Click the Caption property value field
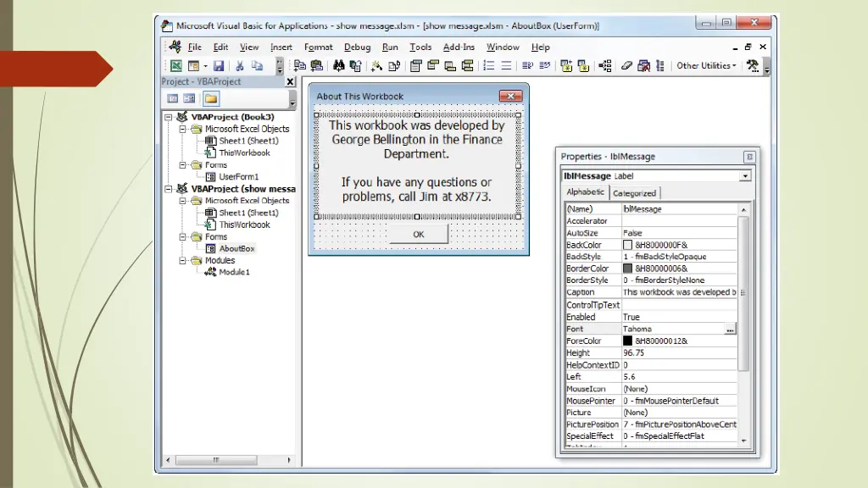Screen dimensions: 868x488 tap(679, 292)
